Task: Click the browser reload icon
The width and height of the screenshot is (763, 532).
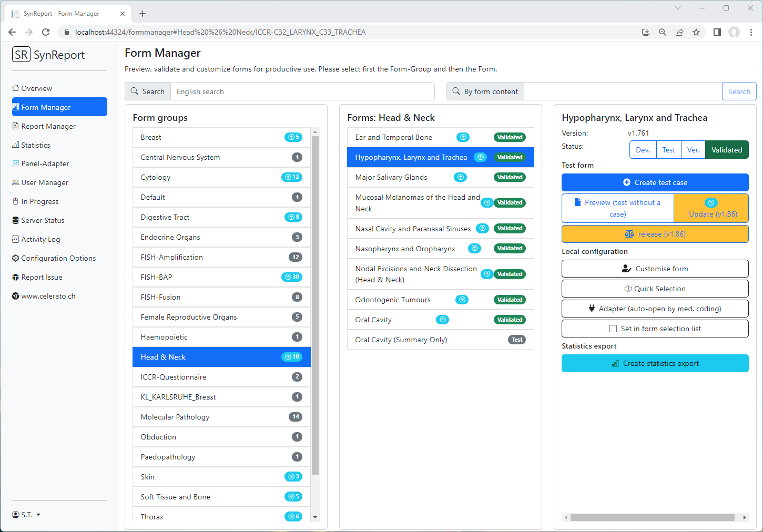Action: click(x=46, y=32)
